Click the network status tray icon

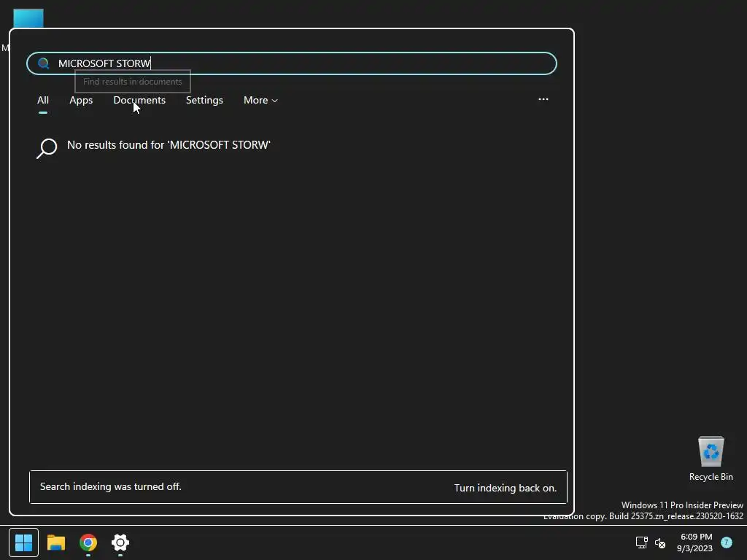click(x=642, y=542)
